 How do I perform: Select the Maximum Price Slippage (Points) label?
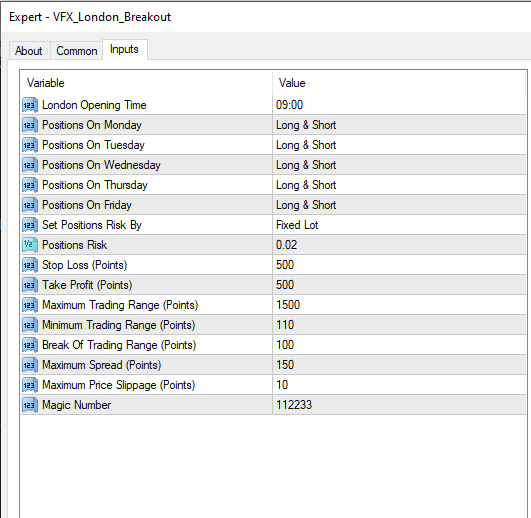[119, 385]
